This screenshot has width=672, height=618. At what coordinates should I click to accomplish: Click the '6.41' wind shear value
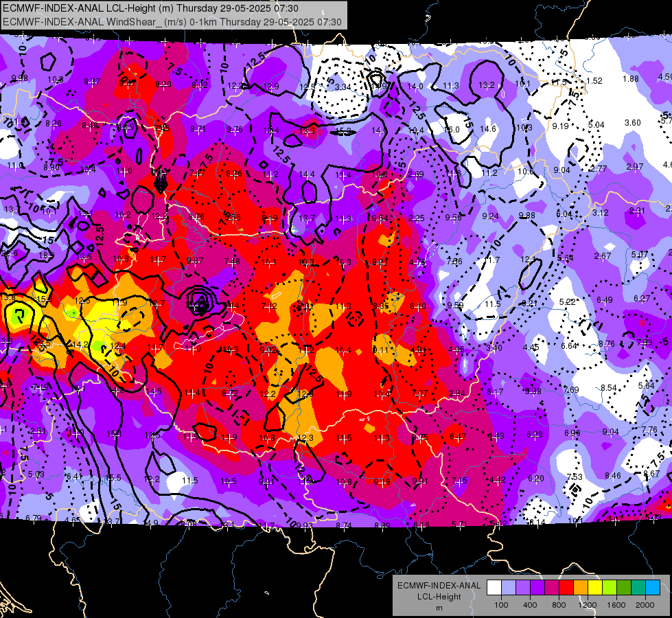(x=75, y=476)
